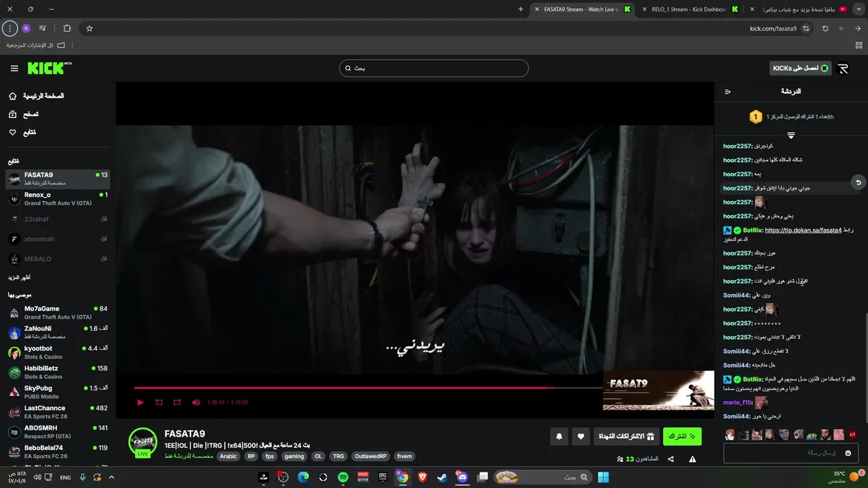
Task: Click the report warning triangle icon
Action: (x=692, y=459)
